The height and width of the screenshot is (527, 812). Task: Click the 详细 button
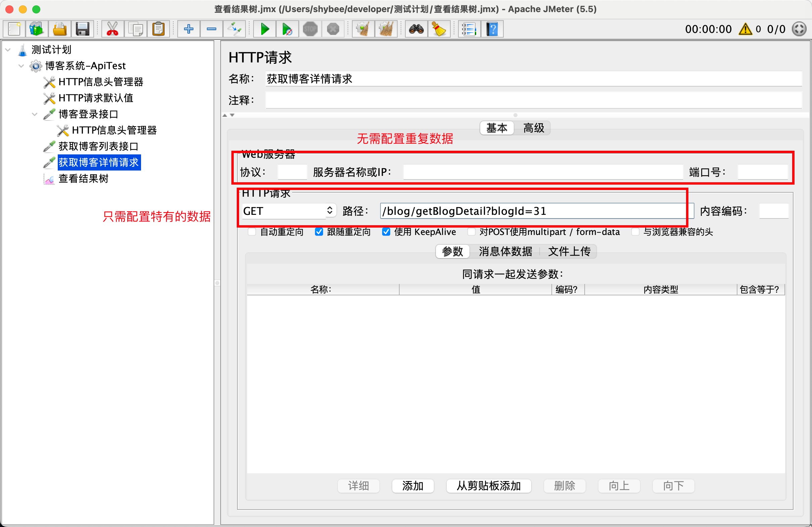pyautogui.click(x=359, y=486)
